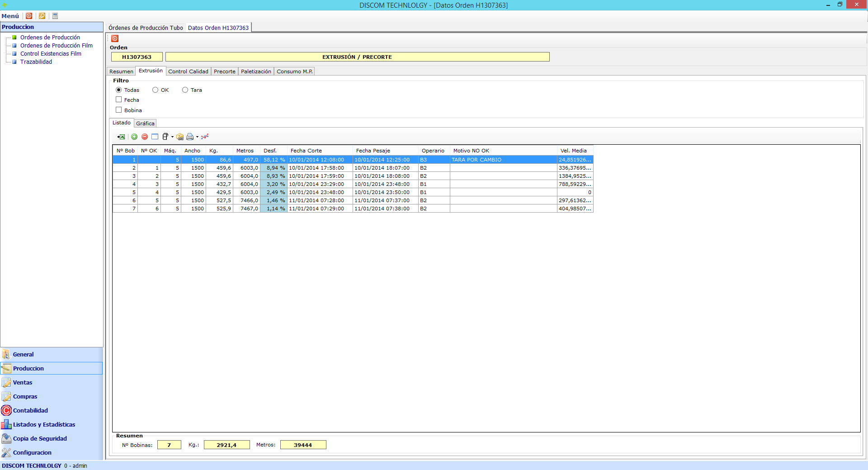Open Trazabilidad in the Produccion tree
The width and height of the screenshot is (868, 470).
[x=36, y=62]
